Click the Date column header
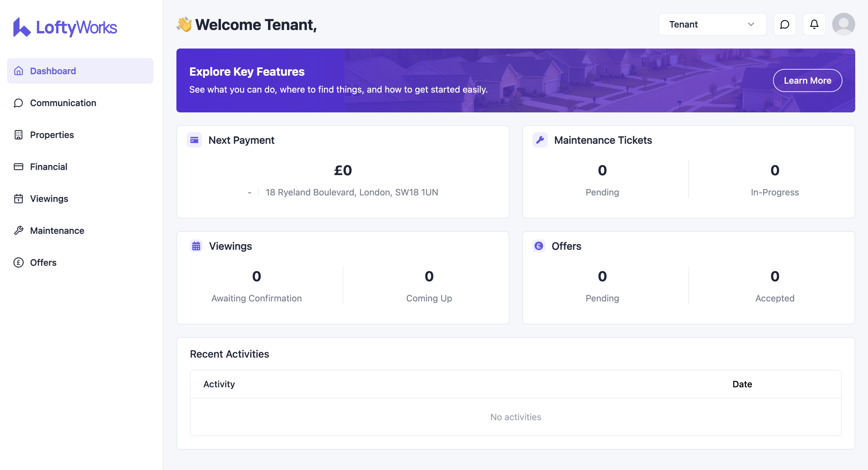 [x=742, y=384]
